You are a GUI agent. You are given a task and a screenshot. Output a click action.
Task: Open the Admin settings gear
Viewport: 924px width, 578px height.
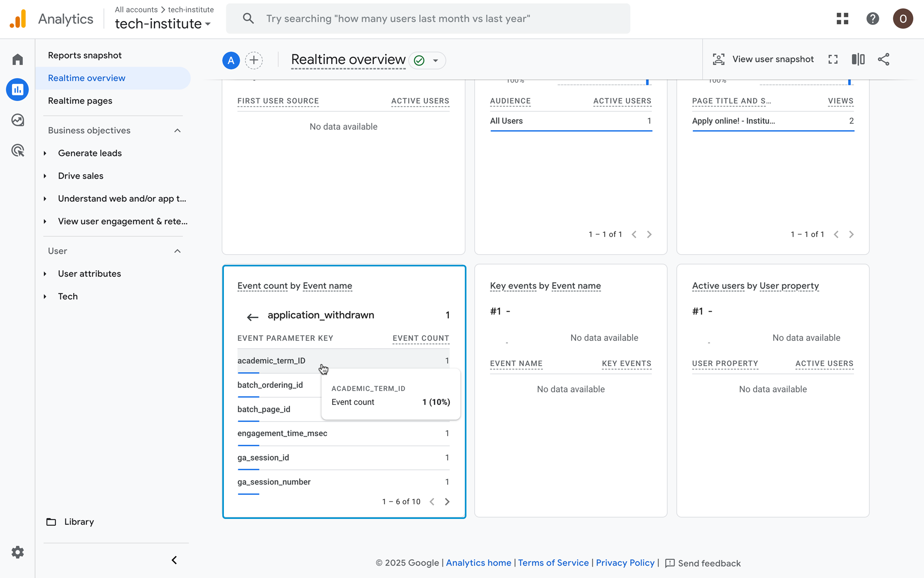click(x=18, y=552)
